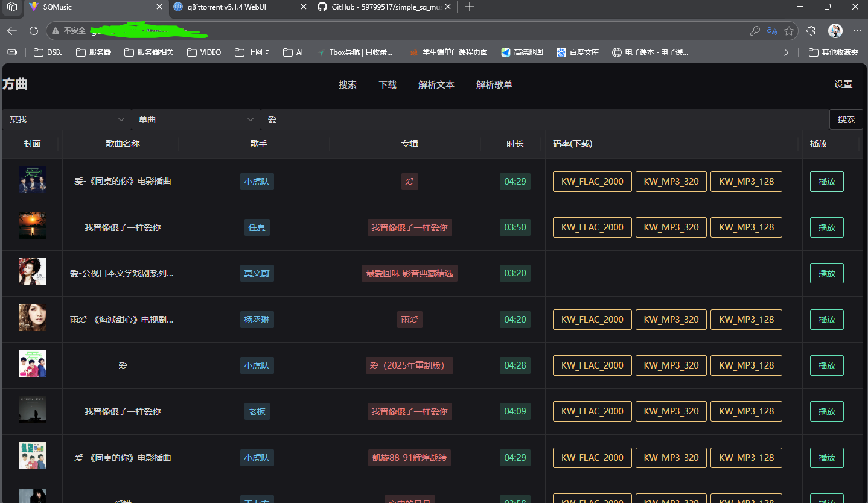The image size is (868, 503).
Task: Click the translate icon in the address bar
Action: [771, 30]
